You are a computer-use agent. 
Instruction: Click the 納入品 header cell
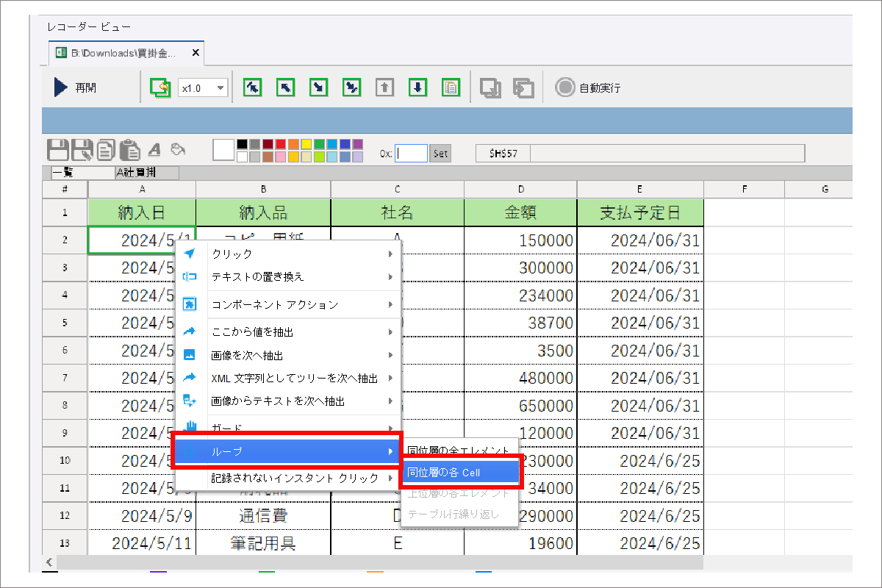click(263, 213)
